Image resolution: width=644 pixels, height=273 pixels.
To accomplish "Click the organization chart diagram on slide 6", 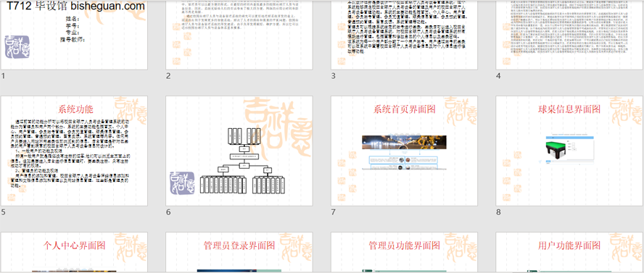I will point(241,160).
